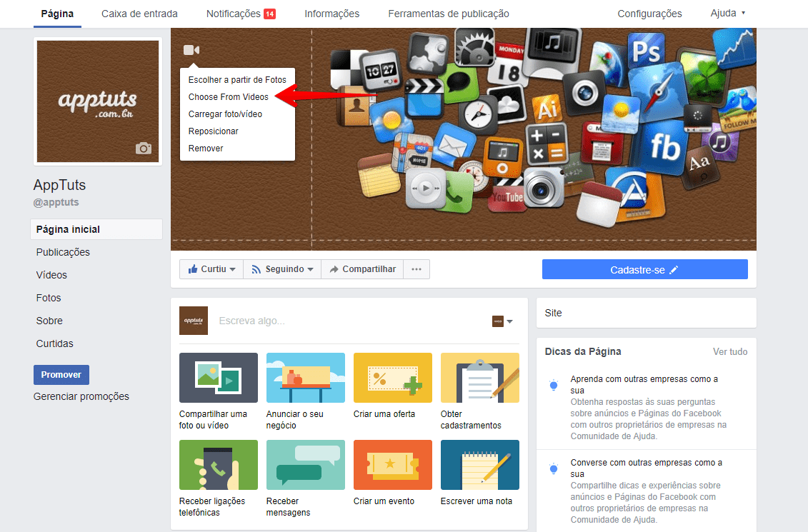This screenshot has height=532, width=808.
Task: Click the notifications count badge 14
Action: [269, 14]
